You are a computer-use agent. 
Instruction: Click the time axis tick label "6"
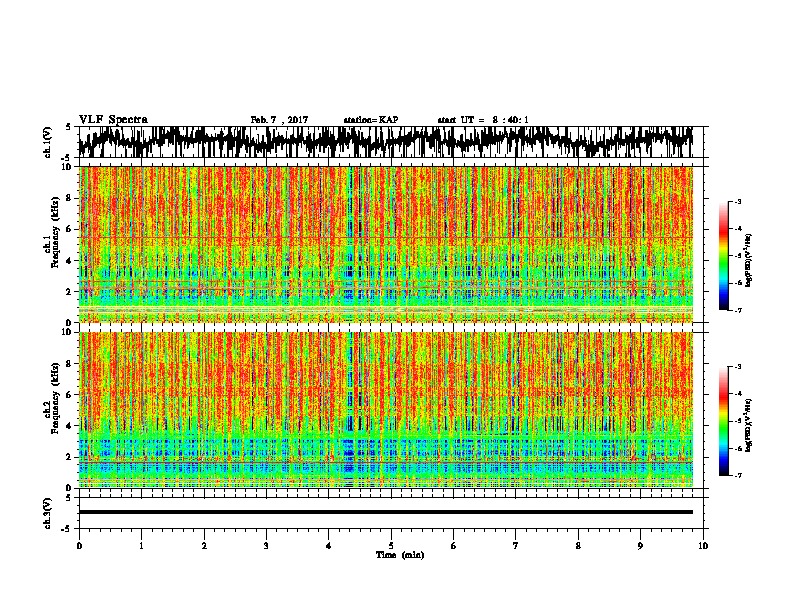pyautogui.click(x=454, y=546)
